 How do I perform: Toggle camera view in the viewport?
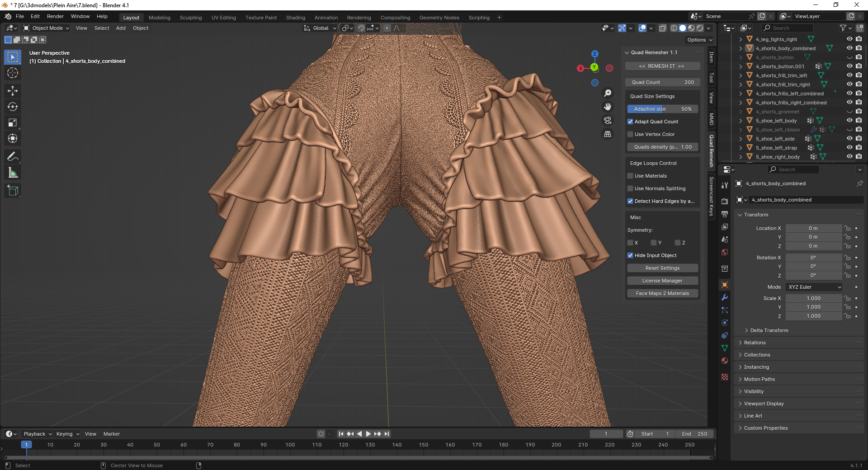(608, 120)
